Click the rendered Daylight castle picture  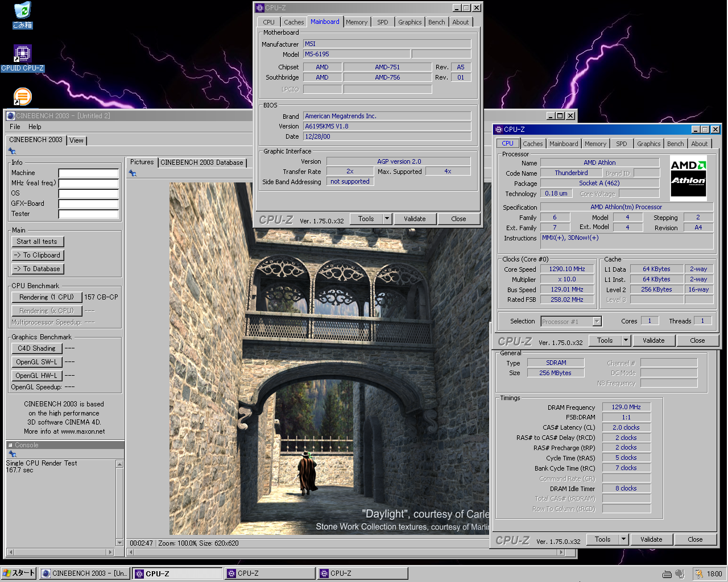pyautogui.click(x=329, y=358)
